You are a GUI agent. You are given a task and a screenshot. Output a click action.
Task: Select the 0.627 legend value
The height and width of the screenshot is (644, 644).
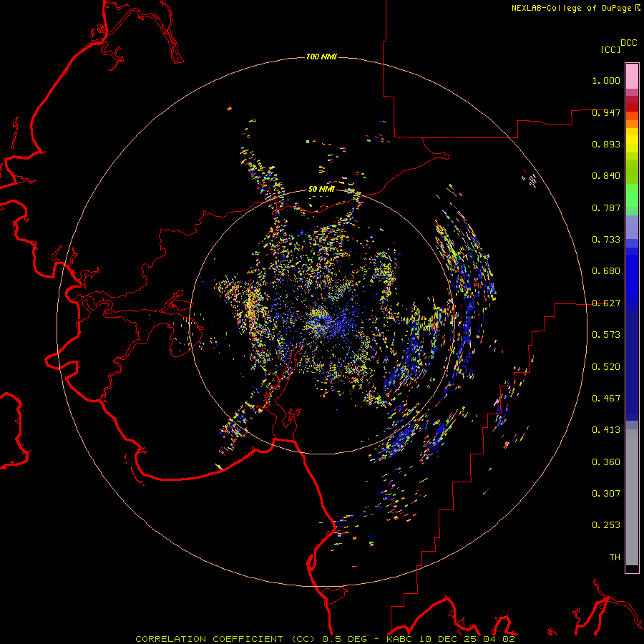click(606, 303)
